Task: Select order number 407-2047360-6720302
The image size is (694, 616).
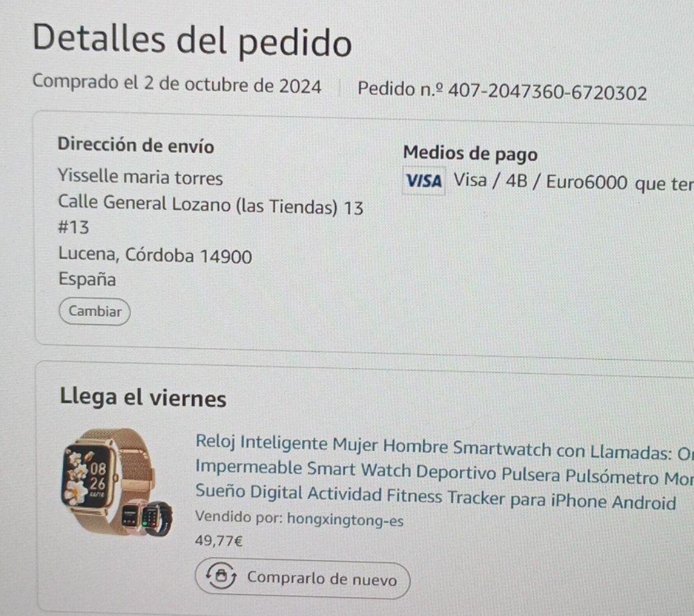Action: click(x=547, y=92)
